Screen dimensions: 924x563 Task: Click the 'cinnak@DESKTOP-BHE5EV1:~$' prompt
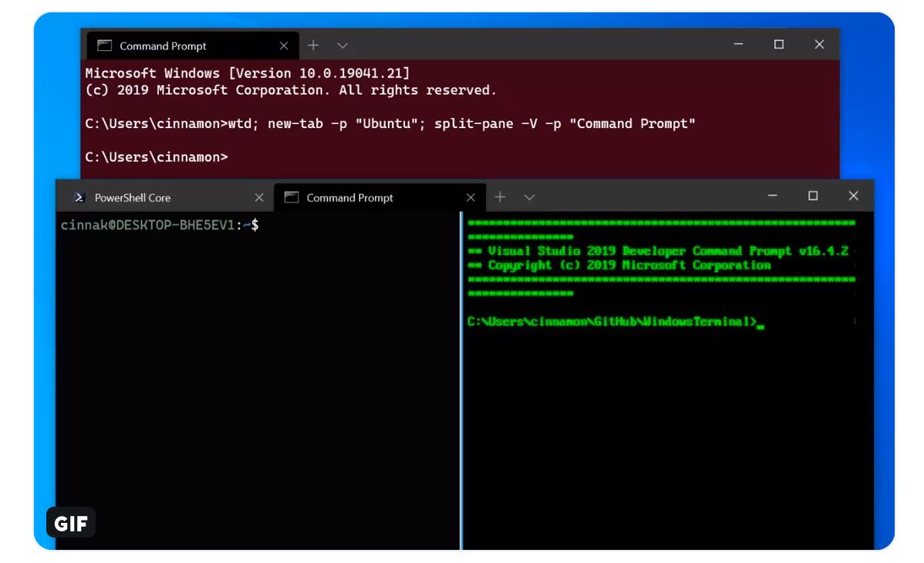pos(160,225)
